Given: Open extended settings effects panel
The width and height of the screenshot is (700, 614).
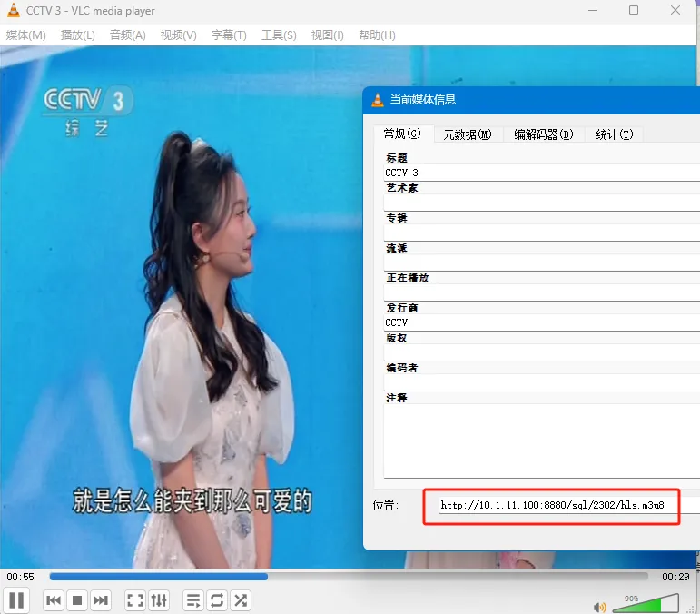Looking at the screenshot, I should 159,600.
